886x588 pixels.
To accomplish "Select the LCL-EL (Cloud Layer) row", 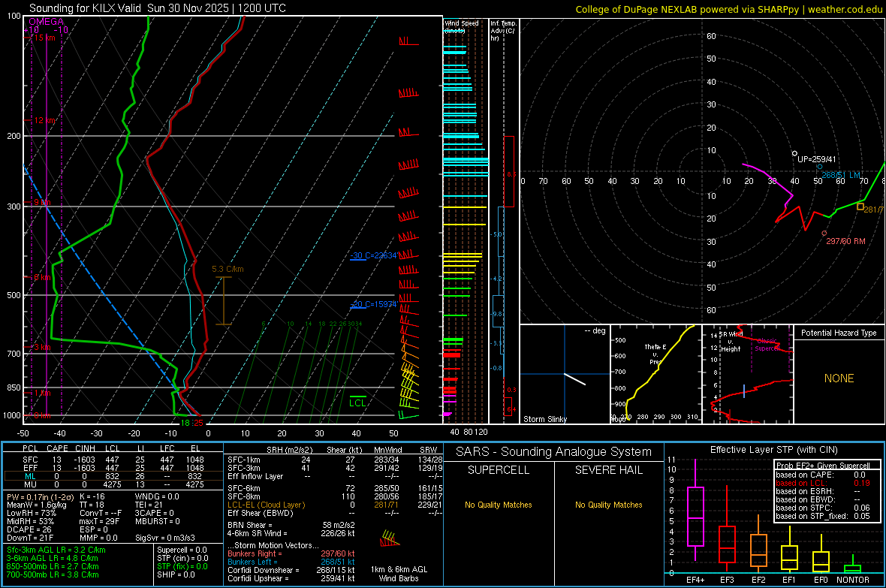I will pyautogui.click(x=335, y=505).
